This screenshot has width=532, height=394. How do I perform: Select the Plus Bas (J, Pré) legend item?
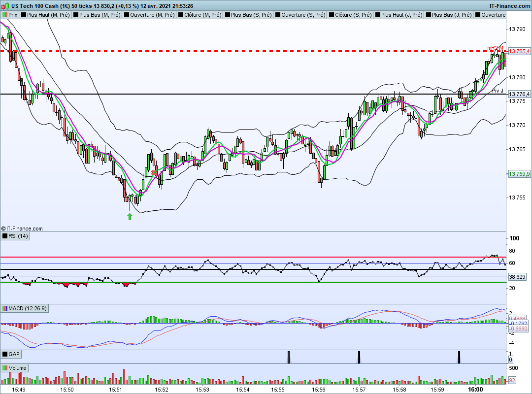pos(449,15)
